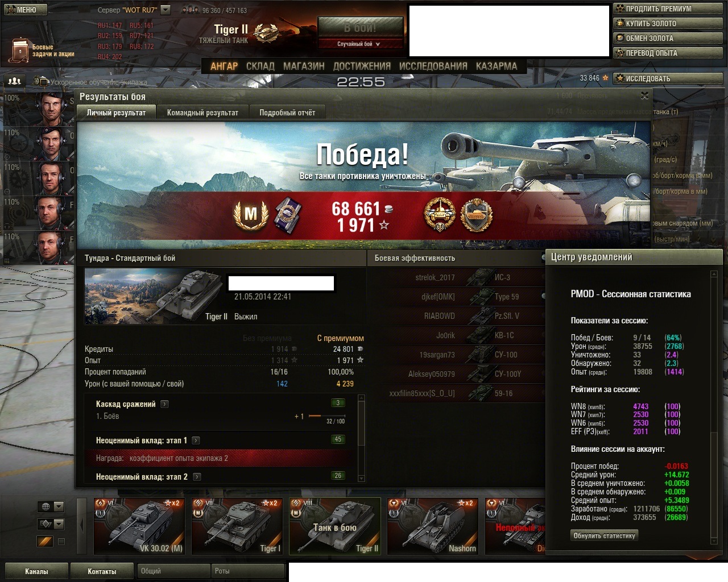The height and width of the screenshot is (582, 728).
Task: Enable Ускоренное обучение экипажа checkbox
Action: 36,81
